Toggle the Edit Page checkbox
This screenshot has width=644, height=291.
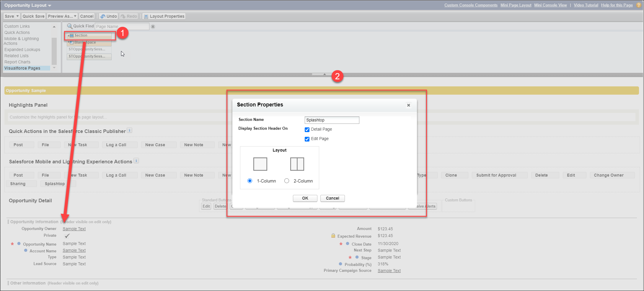(x=307, y=139)
